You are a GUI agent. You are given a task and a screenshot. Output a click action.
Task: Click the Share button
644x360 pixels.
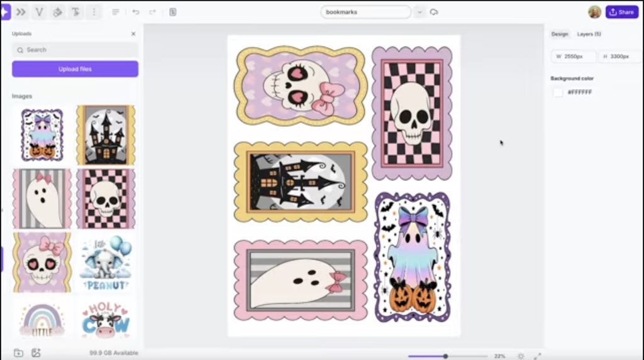pyautogui.click(x=621, y=12)
